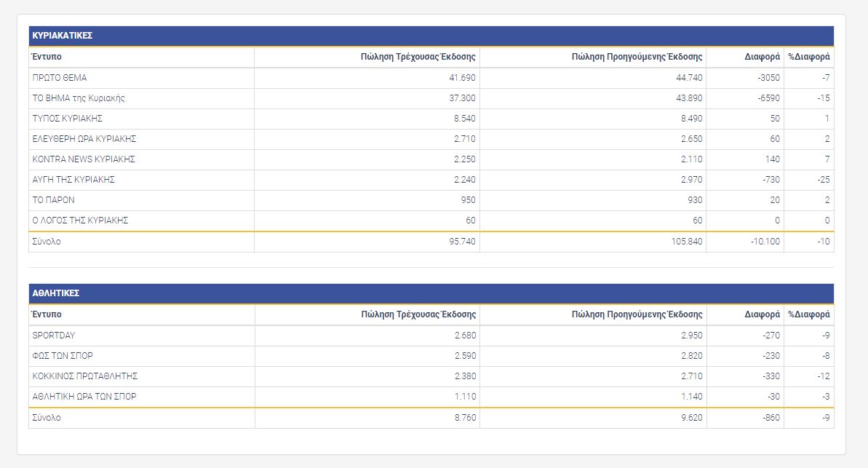The image size is (868, 468).
Task: Click the 41.690 current sales value
Action: pos(462,78)
